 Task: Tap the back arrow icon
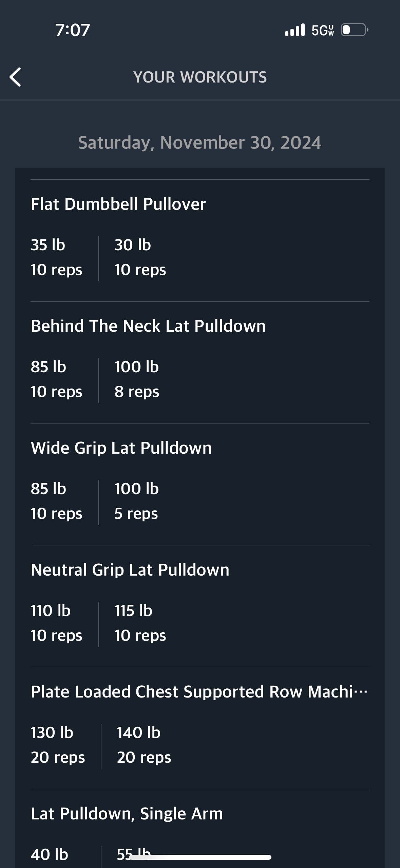click(16, 77)
